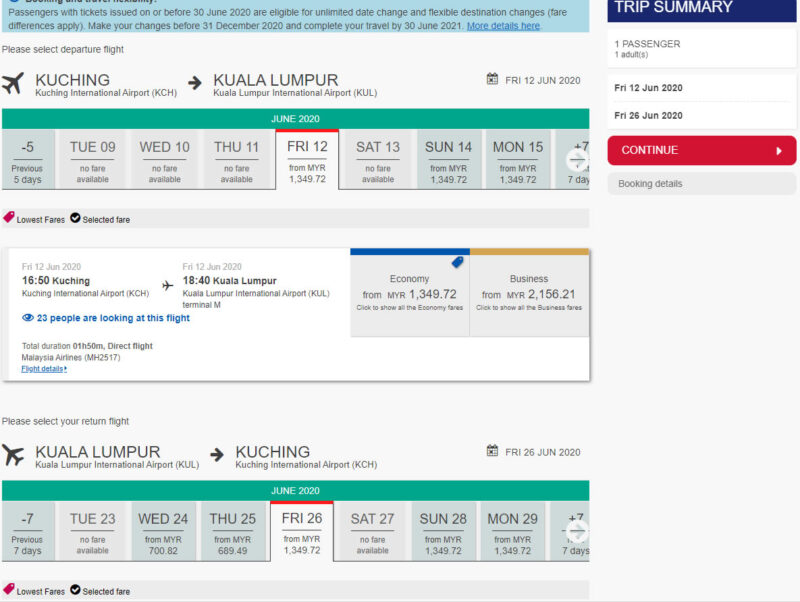Show next 7 days of return dates
The width and height of the screenshot is (800, 602).
[577, 531]
